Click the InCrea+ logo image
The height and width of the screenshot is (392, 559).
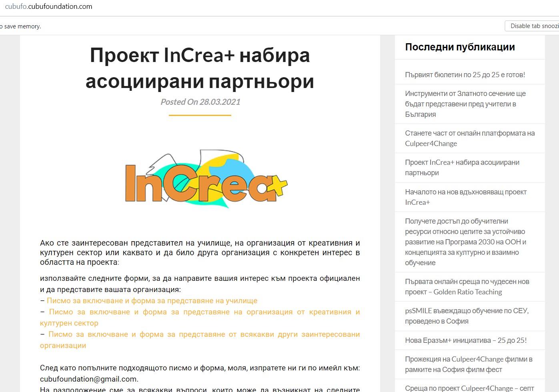point(206,179)
